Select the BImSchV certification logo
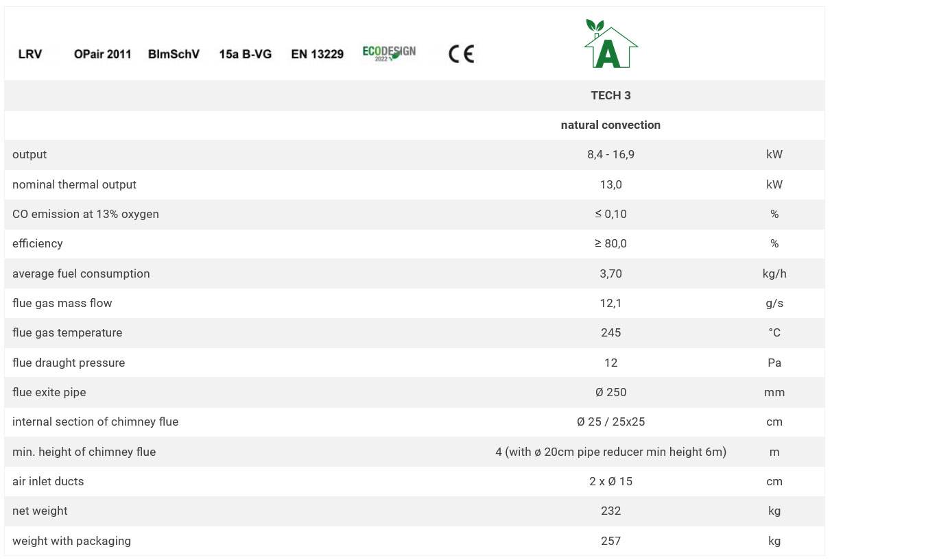This screenshot has width=926, height=560. point(174,54)
